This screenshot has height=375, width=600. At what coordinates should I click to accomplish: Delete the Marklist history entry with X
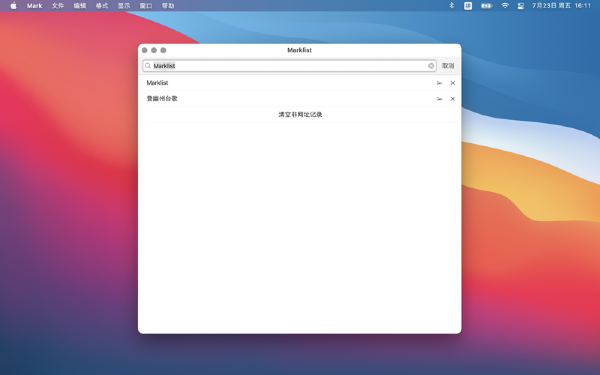[x=453, y=83]
